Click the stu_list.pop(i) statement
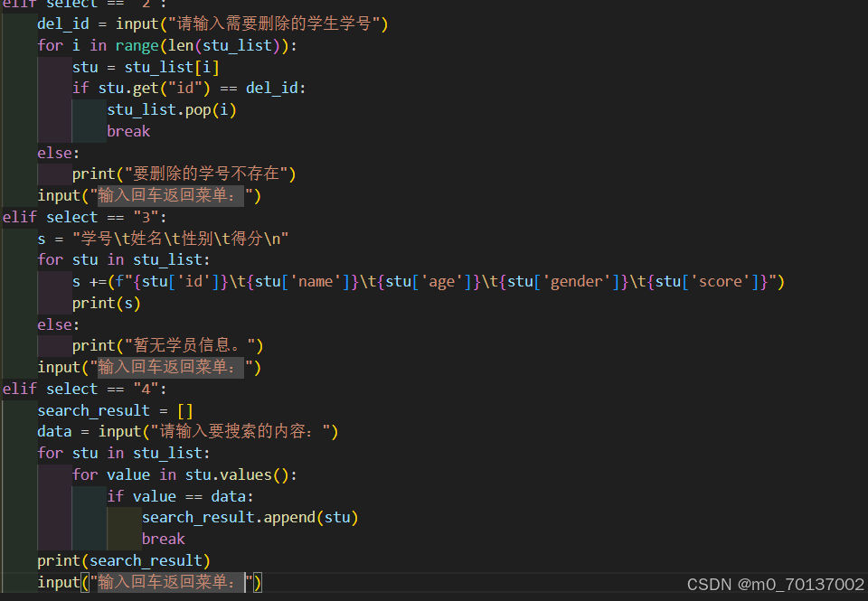This screenshot has height=601, width=868. (172, 109)
